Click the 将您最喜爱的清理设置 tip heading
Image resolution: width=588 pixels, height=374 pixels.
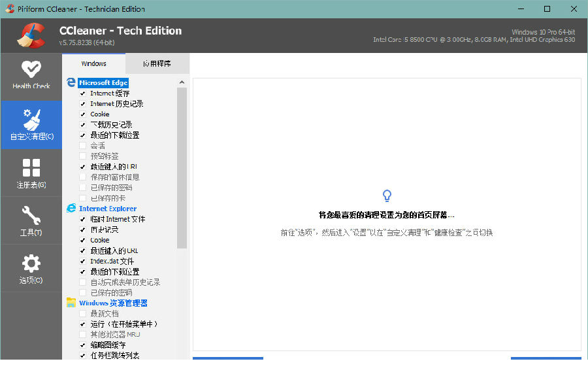tap(386, 215)
